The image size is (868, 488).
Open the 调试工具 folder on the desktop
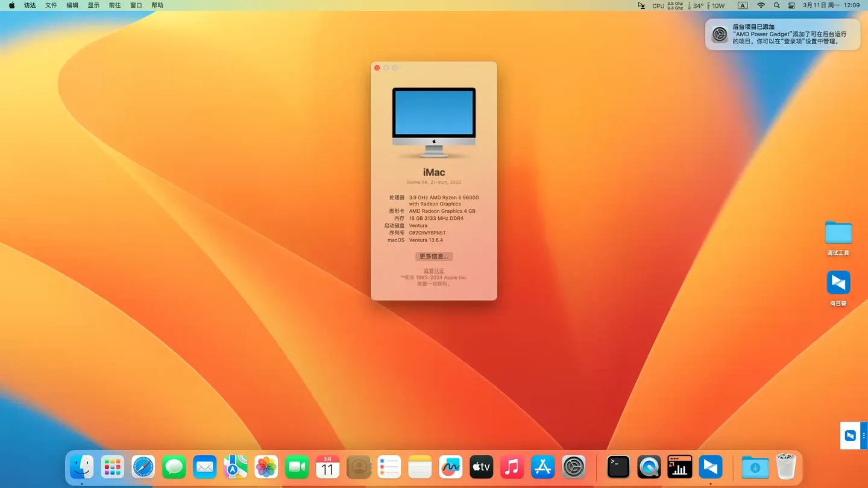[x=838, y=234]
